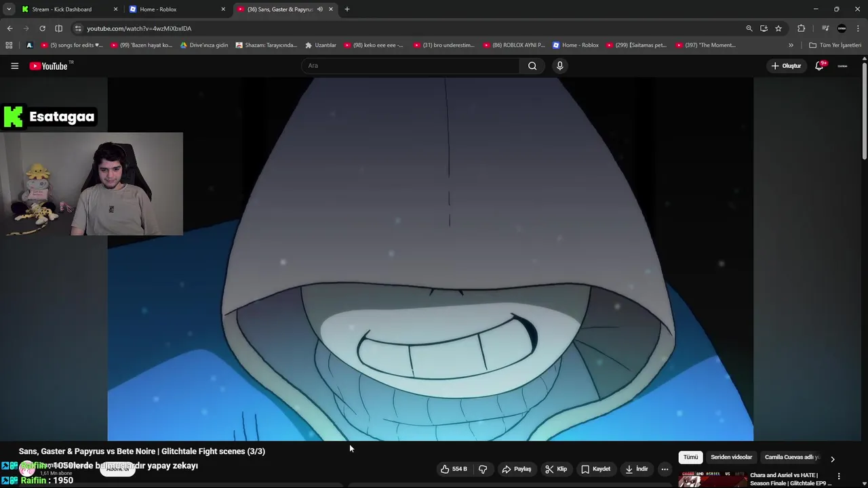Select the Tümü filter chip
Viewport: 868px width, 488px height.
pyautogui.click(x=690, y=457)
